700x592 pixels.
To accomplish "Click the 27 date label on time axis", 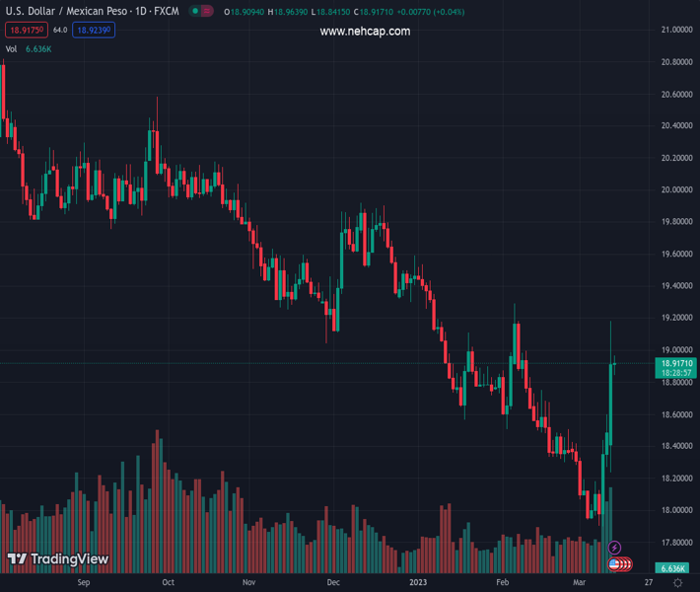I will tap(648, 582).
